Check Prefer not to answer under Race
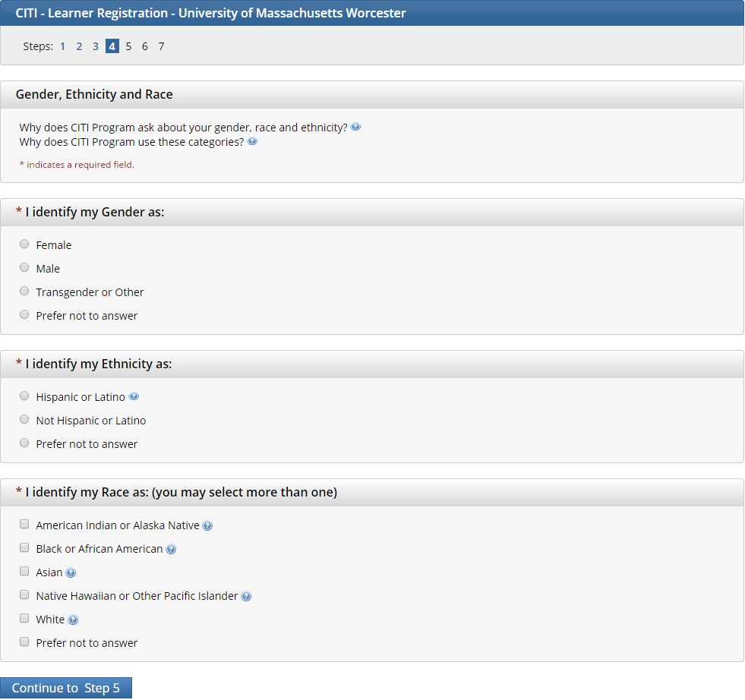The width and height of the screenshot is (745, 700). click(24, 642)
